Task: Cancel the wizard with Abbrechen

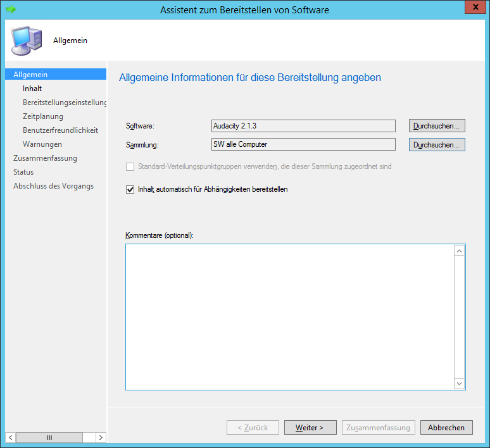Action: pyautogui.click(x=446, y=428)
